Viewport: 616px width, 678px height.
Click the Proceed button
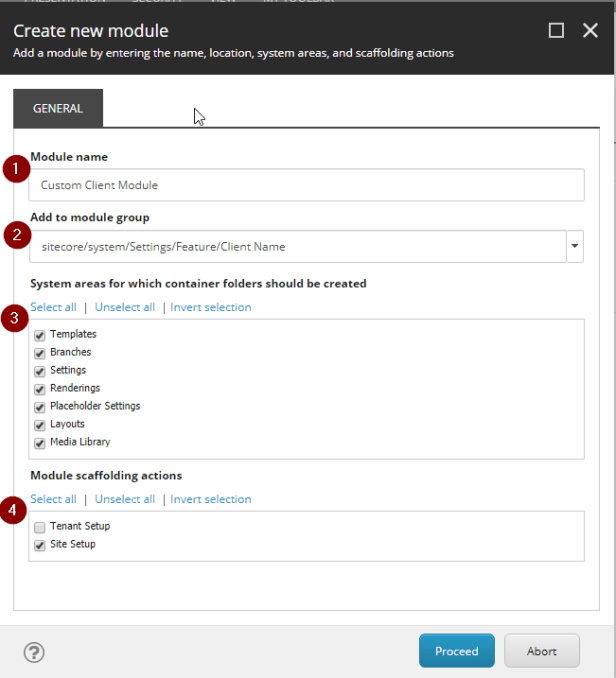456,651
